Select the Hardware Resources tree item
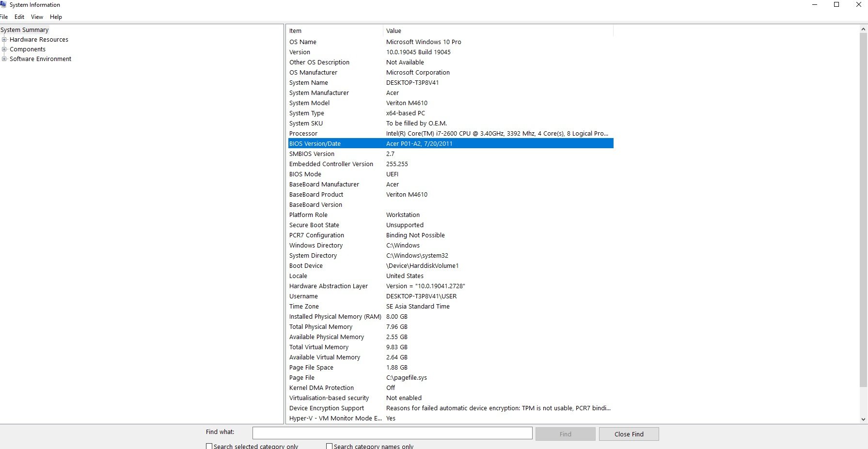The height and width of the screenshot is (449, 868). click(39, 40)
